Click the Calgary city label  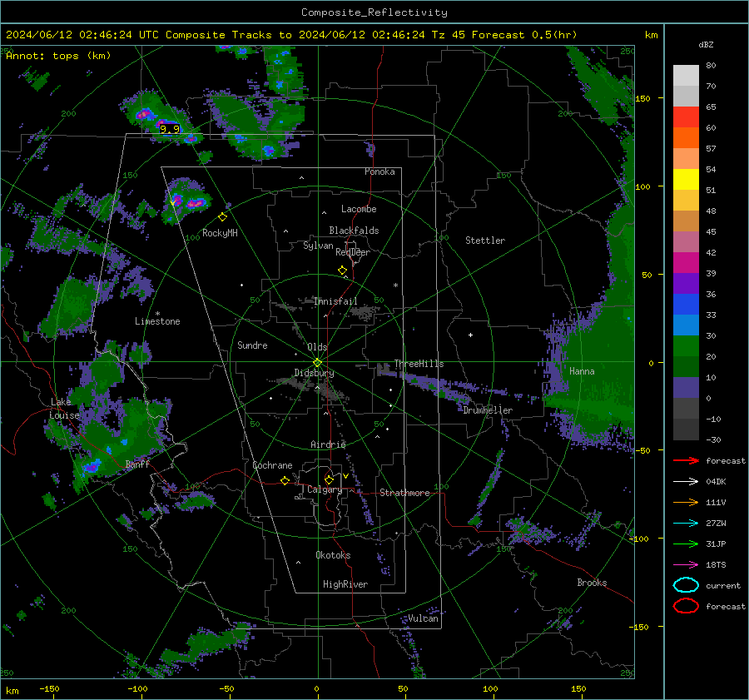tap(325, 489)
